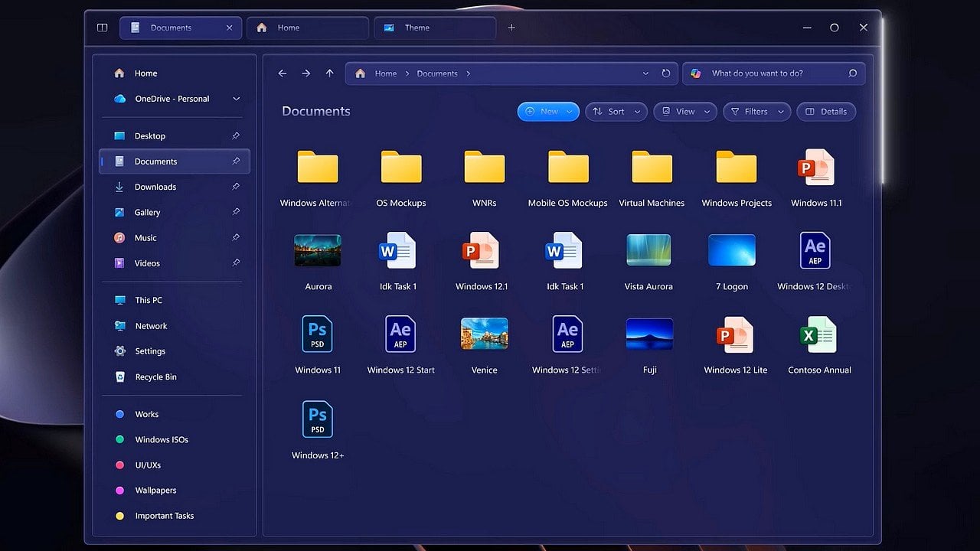Open the Recycle Bin from the sidebar
Viewport: 980px width, 551px height.
pos(156,377)
